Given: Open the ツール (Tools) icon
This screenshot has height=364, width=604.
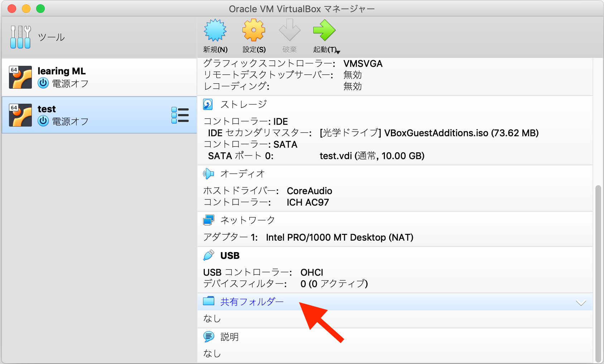Looking at the screenshot, I should tap(20, 37).
